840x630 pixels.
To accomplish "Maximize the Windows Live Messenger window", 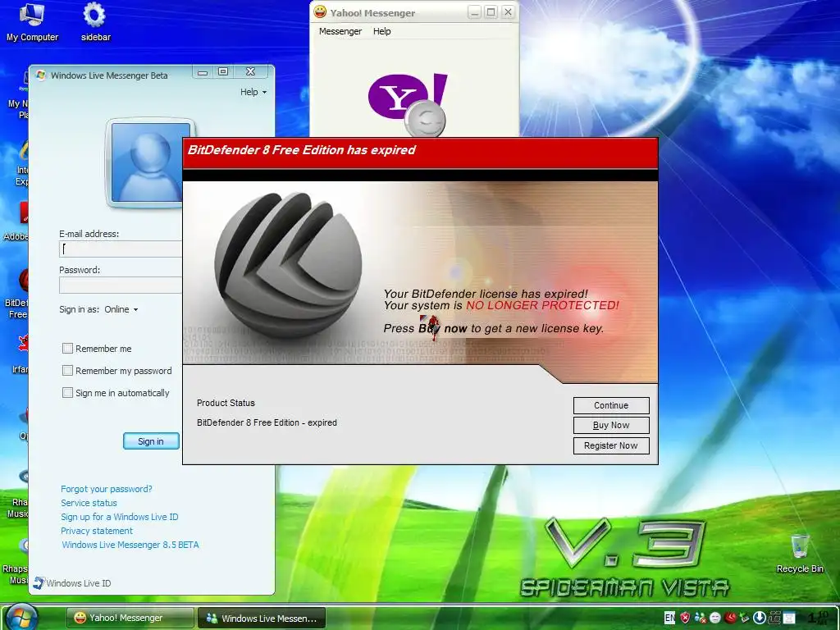I will pyautogui.click(x=223, y=72).
